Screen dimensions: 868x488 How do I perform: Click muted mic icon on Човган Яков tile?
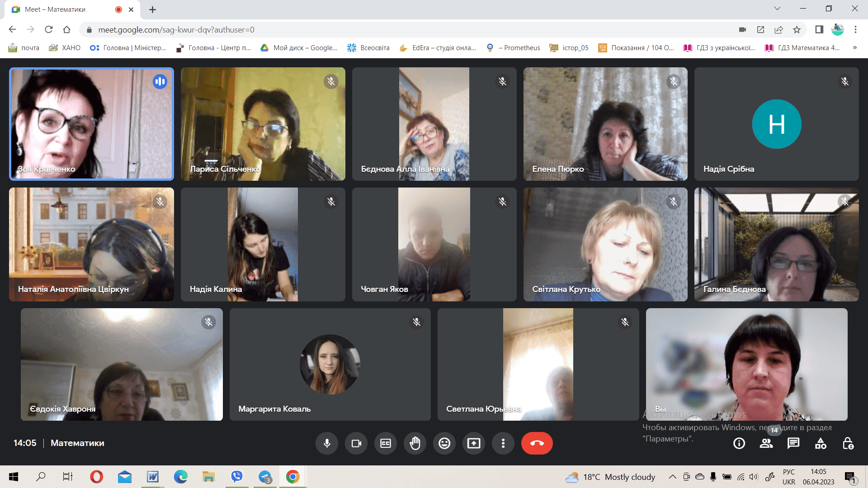[502, 202]
